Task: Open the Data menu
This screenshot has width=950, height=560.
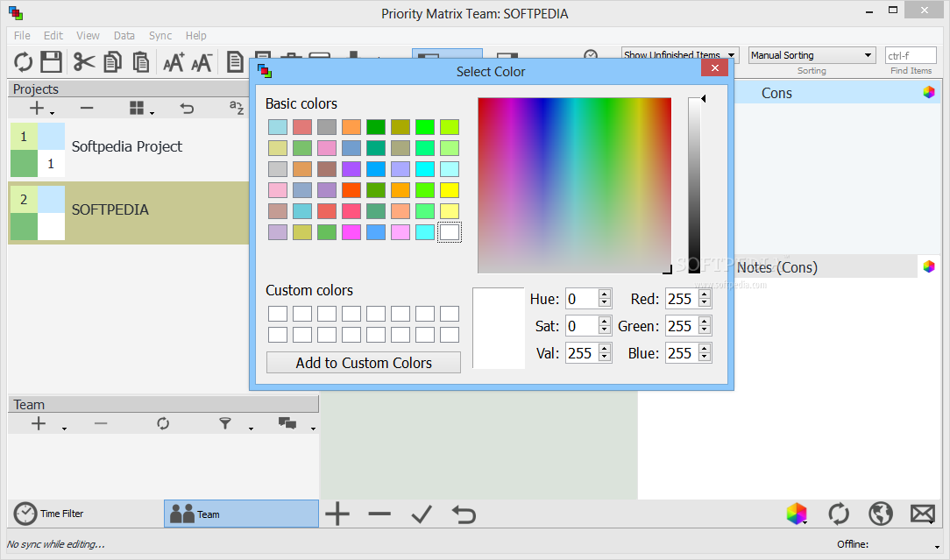Action: (124, 36)
